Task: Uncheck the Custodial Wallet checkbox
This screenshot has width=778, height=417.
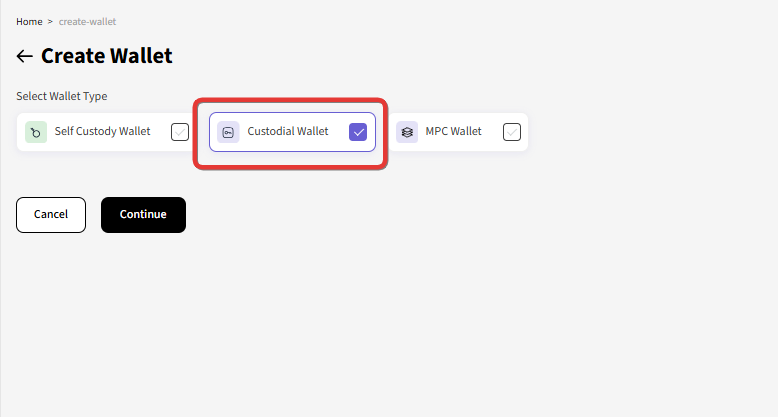Action: 358,132
